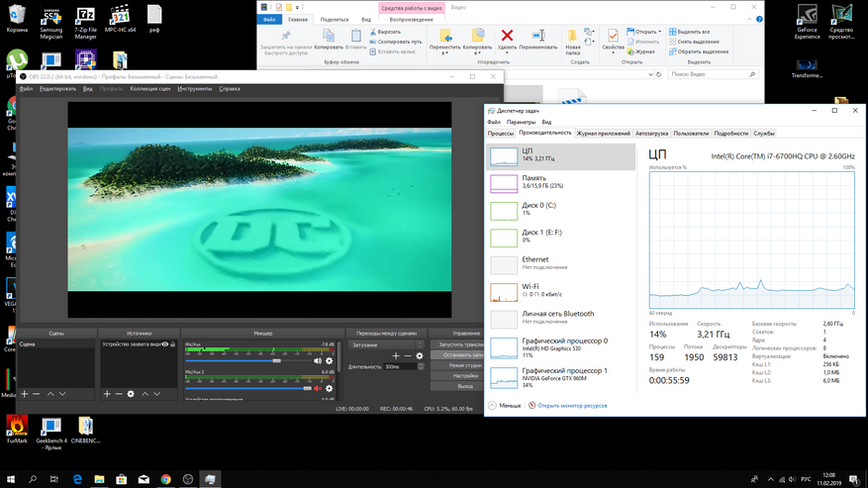Switch to Автозагрузка tab in Task Manager

click(x=651, y=134)
